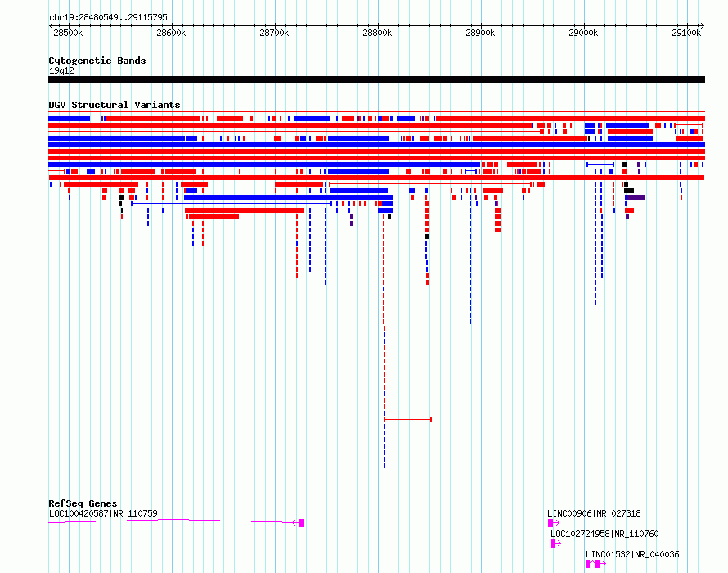
Task: Click the black 19q12 cytogenetic band bar
Action: pyautogui.click(x=376, y=79)
